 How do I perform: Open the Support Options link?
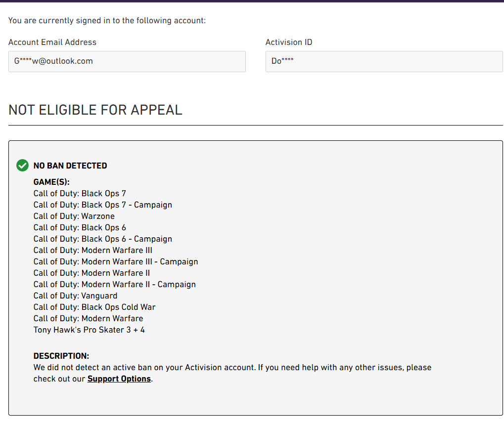pyautogui.click(x=119, y=379)
